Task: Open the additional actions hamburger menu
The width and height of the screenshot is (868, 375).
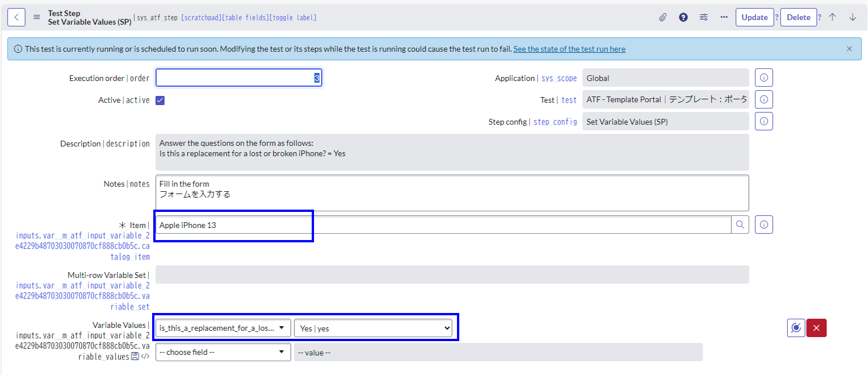Action: tap(36, 17)
